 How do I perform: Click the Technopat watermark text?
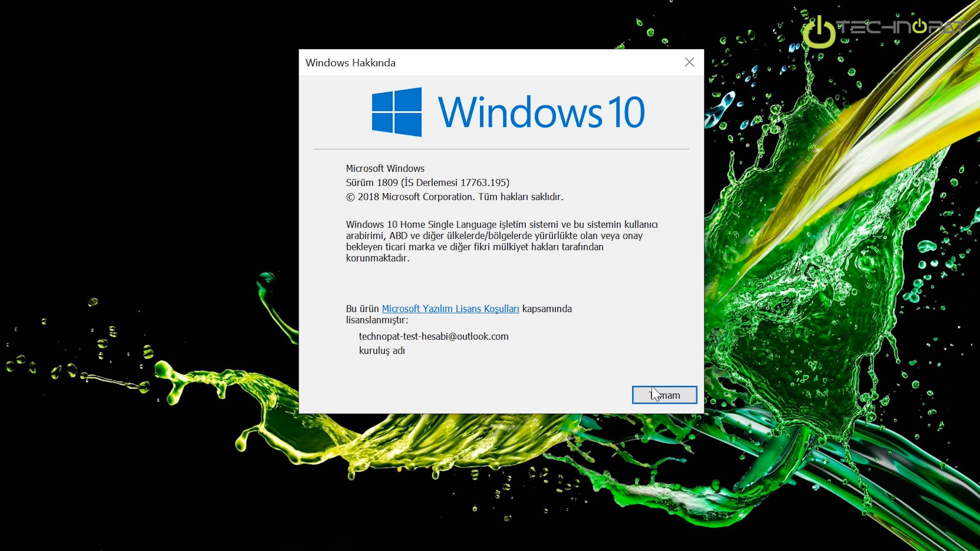(x=902, y=27)
